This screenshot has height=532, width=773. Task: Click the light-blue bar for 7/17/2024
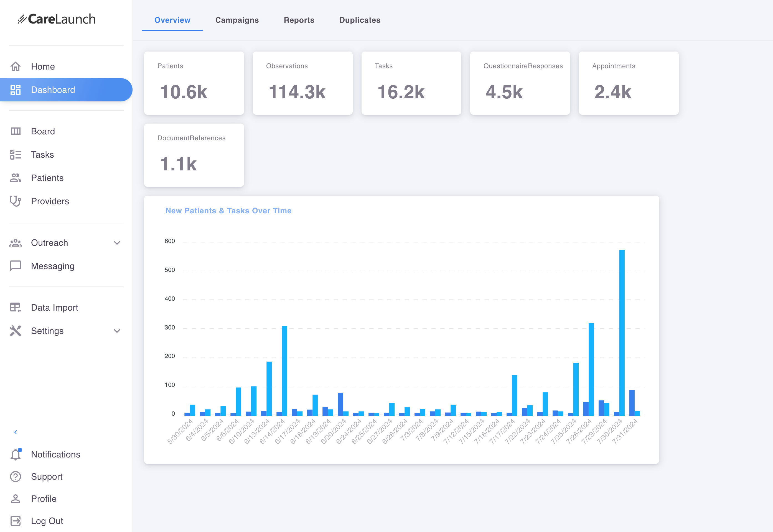coord(515,395)
